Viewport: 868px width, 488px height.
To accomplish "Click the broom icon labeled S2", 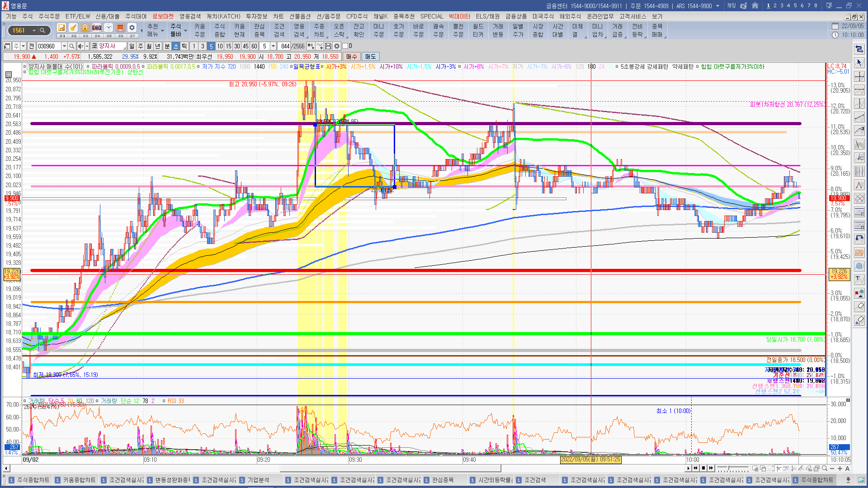I will [x=73, y=28].
